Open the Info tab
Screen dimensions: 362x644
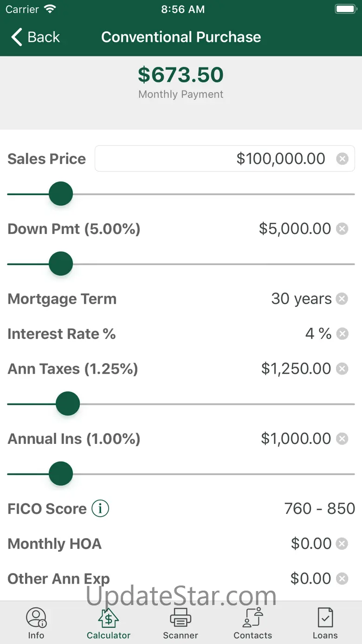pos(36,623)
